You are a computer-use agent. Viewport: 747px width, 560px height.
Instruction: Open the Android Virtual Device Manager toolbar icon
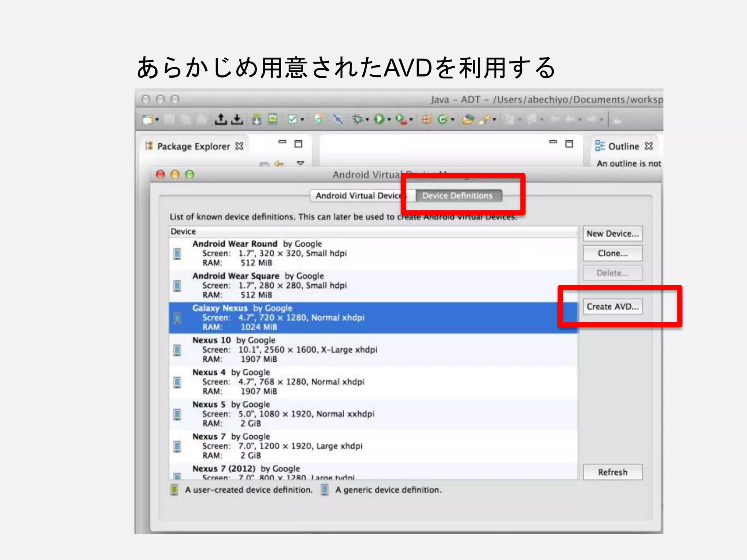273,119
